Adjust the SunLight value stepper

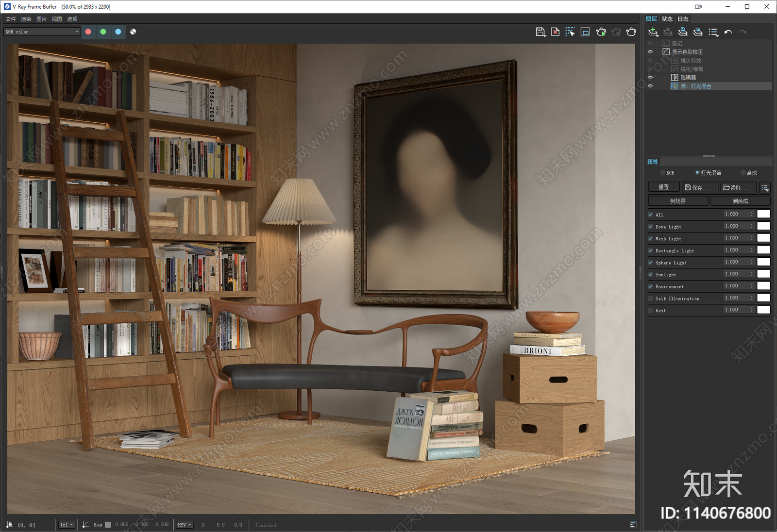752,274
